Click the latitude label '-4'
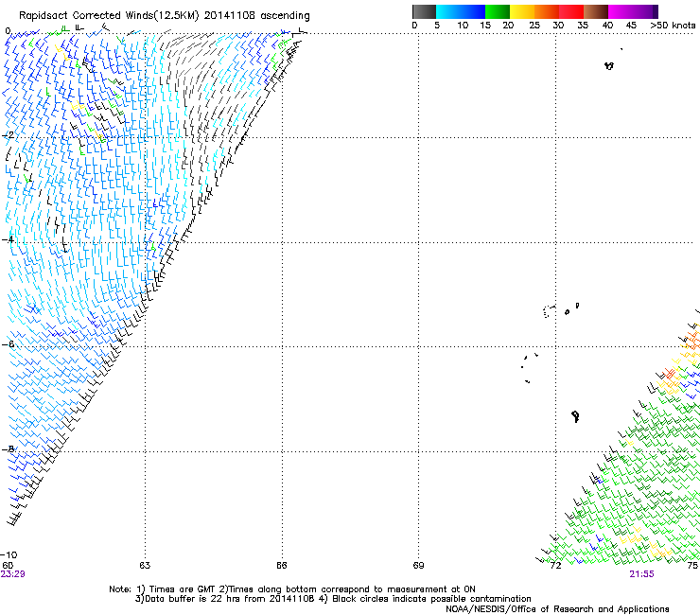The height and width of the screenshot is (615, 700). 8,239
